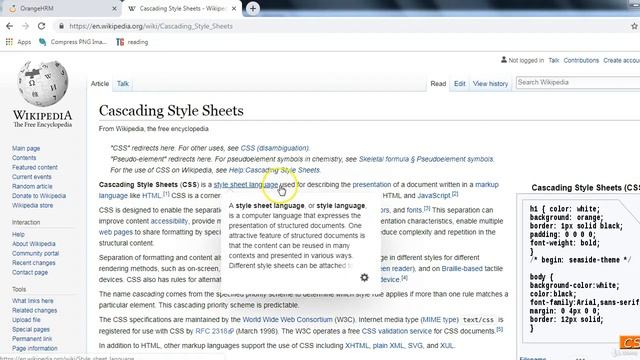Click World Wide Web Consortium link

(x=287, y=320)
